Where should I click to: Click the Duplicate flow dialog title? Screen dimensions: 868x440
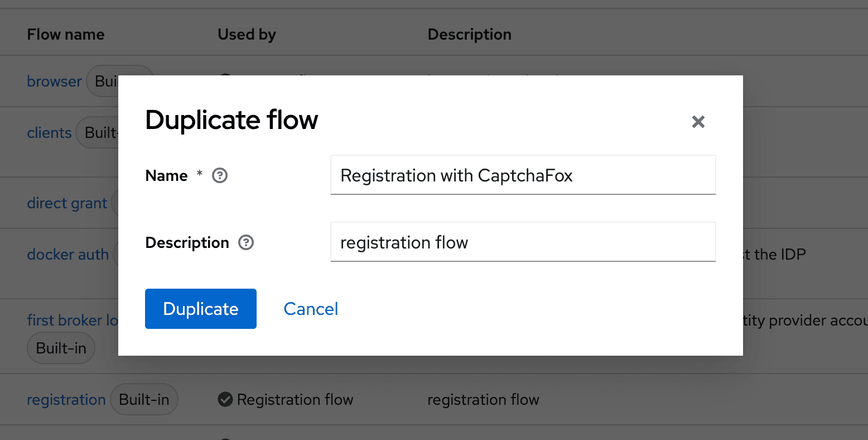232,119
